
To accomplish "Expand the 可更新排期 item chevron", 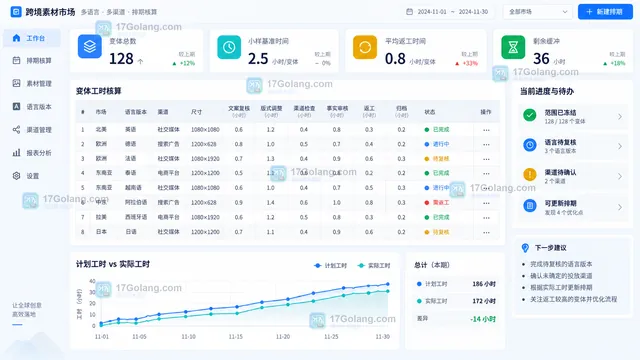I will pos(620,207).
